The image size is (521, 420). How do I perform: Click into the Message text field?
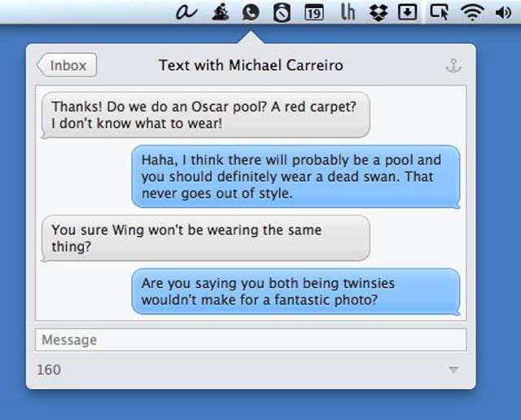tap(251, 339)
